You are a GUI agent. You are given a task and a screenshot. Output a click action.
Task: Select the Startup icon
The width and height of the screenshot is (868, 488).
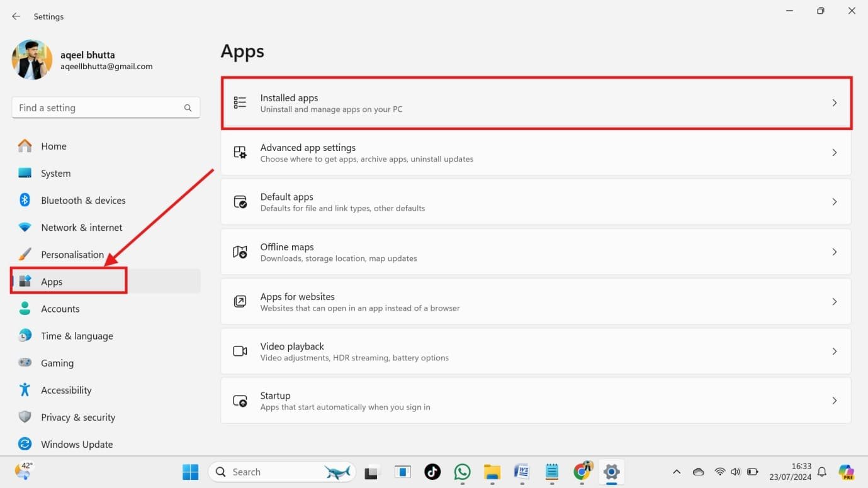[240, 400]
